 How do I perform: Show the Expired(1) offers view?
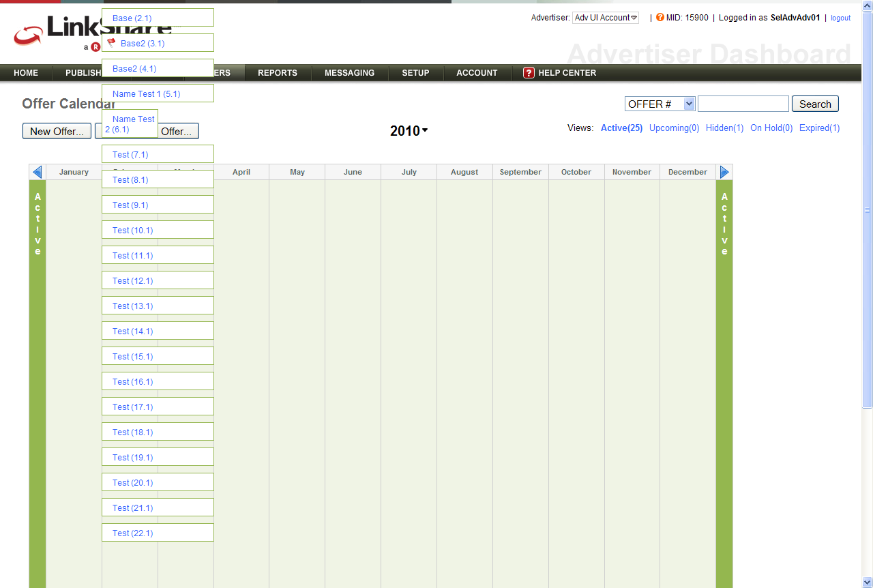[x=819, y=128]
